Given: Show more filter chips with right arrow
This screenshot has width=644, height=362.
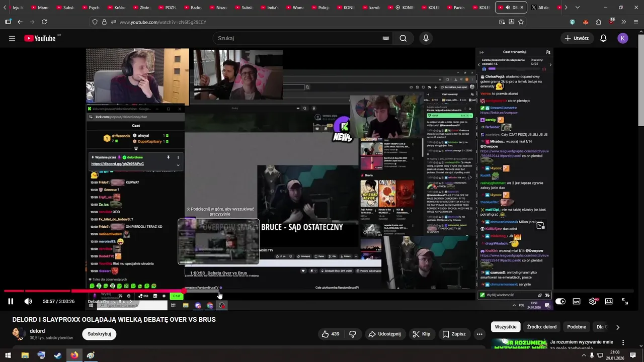Looking at the screenshot, I should click(x=617, y=327).
